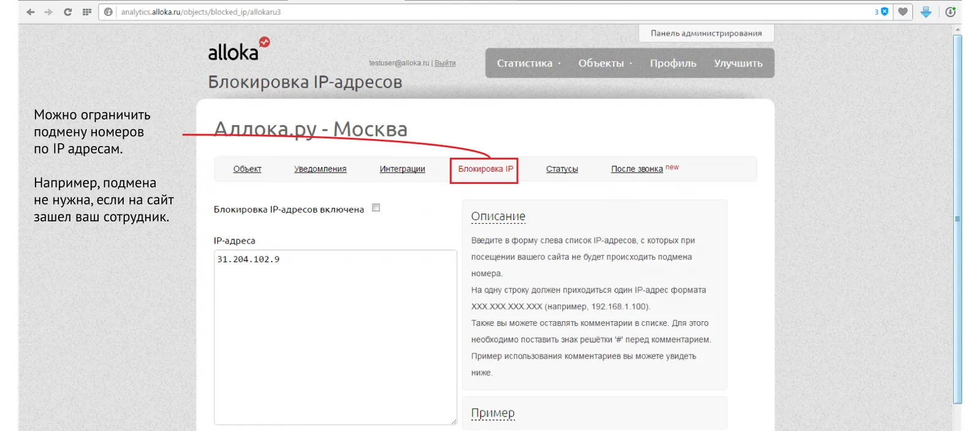Open the После звонка tab
The image size is (980, 431).
tap(637, 169)
